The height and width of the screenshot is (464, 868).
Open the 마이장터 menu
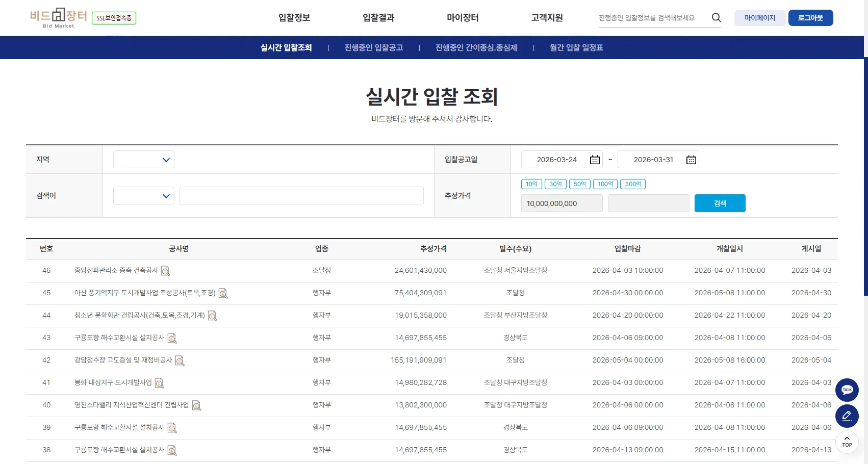point(463,18)
